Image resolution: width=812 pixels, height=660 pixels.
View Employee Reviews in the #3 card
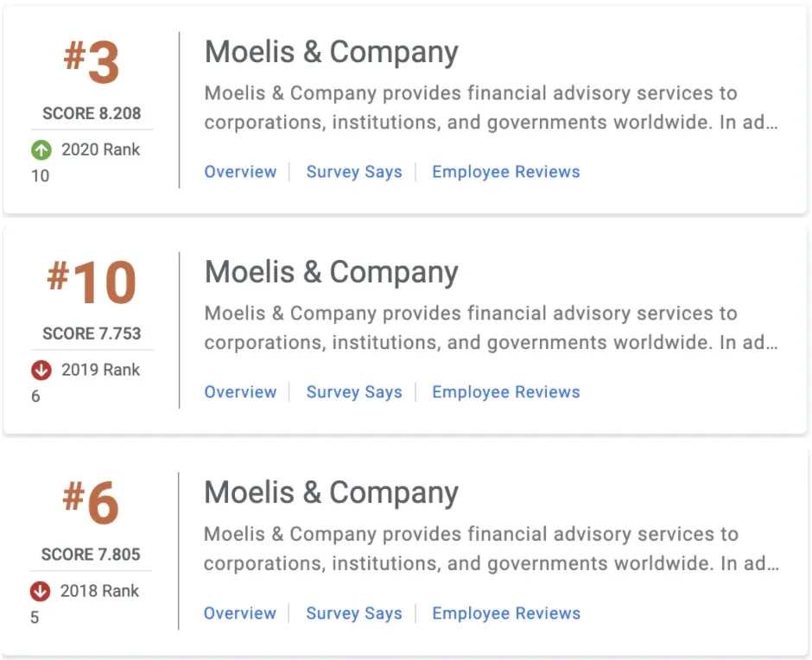[505, 172]
